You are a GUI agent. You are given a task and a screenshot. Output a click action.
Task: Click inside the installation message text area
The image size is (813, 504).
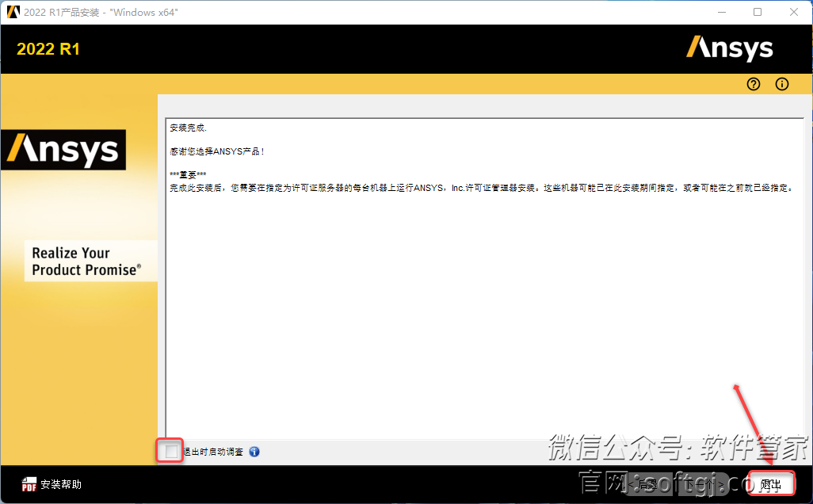(x=483, y=317)
